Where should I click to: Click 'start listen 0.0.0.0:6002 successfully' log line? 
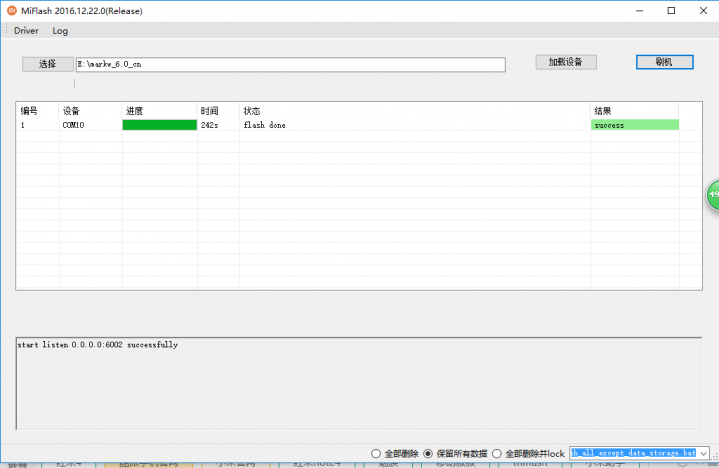pyautogui.click(x=98, y=345)
